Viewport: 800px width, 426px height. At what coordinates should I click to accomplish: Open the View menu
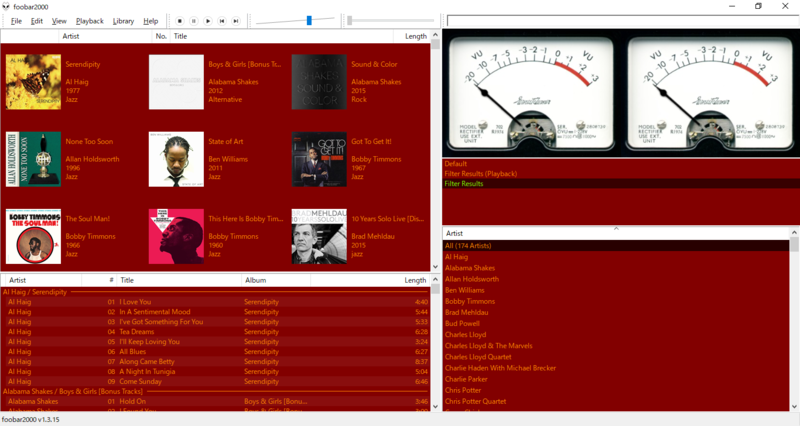tap(59, 21)
